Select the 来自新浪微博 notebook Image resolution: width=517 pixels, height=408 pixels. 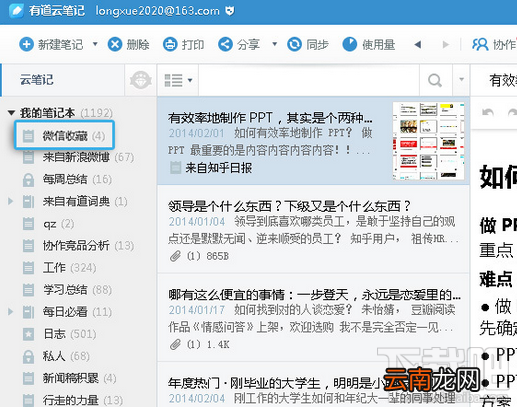pos(79,157)
